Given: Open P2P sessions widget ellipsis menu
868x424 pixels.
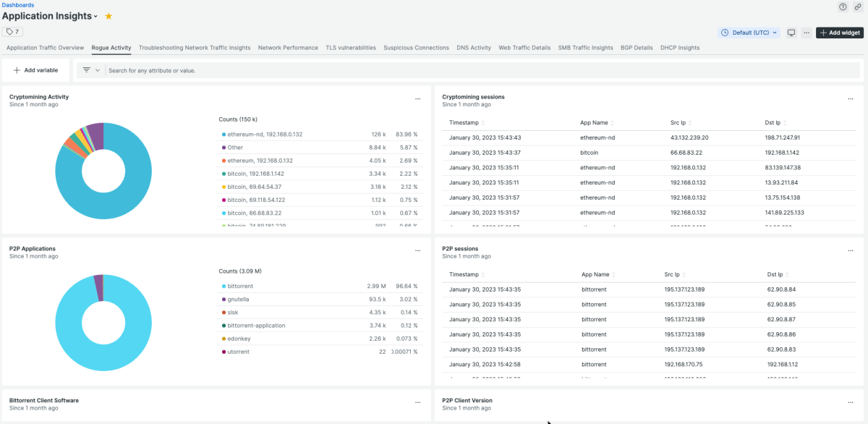Looking at the screenshot, I should pyautogui.click(x=851, y=251).
